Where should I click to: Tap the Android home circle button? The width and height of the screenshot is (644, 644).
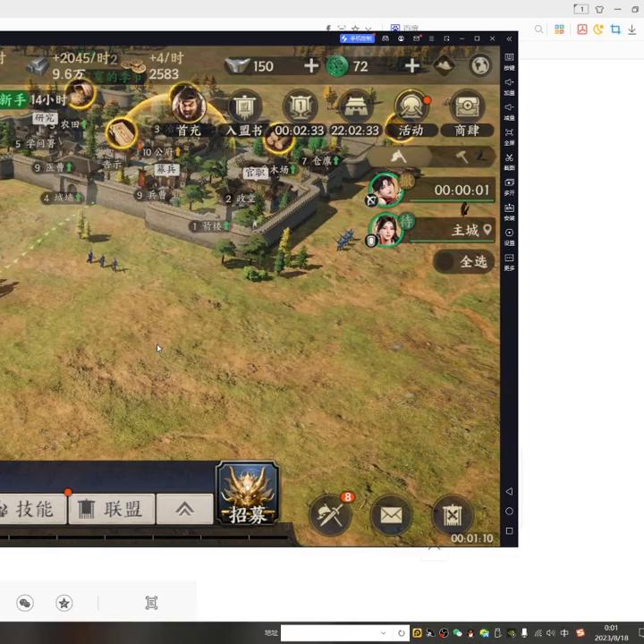509,512
